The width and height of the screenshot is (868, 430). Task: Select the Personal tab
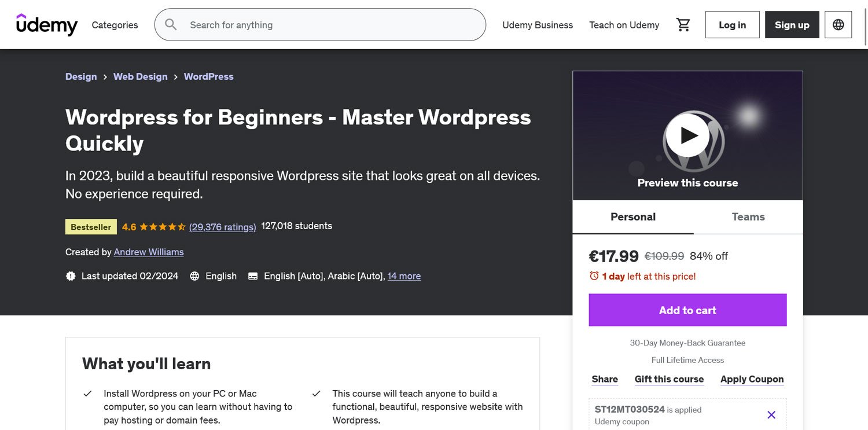632,217
